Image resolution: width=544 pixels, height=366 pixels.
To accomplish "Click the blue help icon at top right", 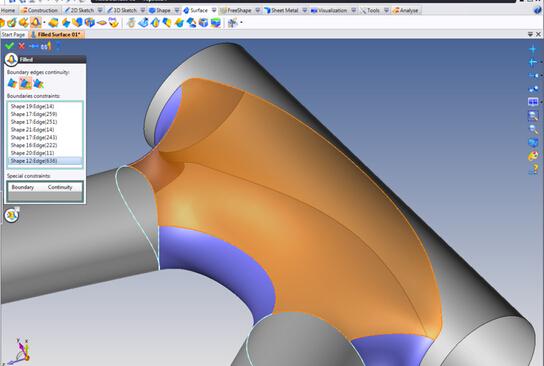I will point(538,10).
